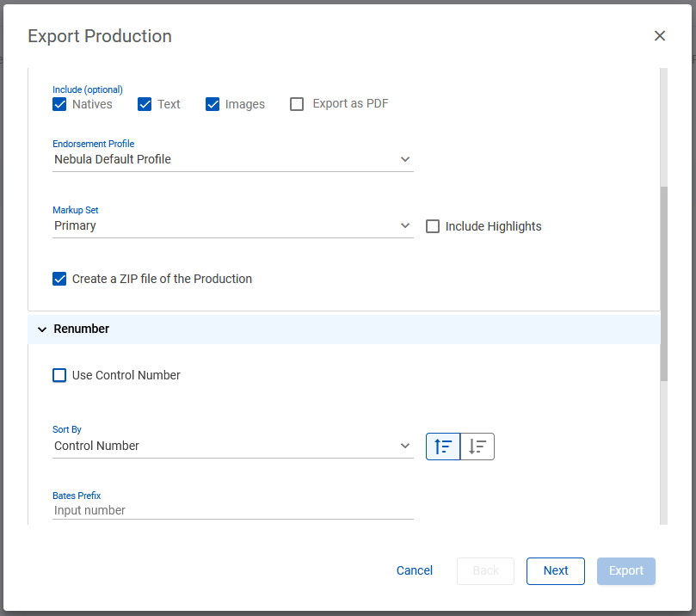696x616 pixels.
Task: Select descending sort order icon
Action: pyautogui.click(x=477, y=447)
